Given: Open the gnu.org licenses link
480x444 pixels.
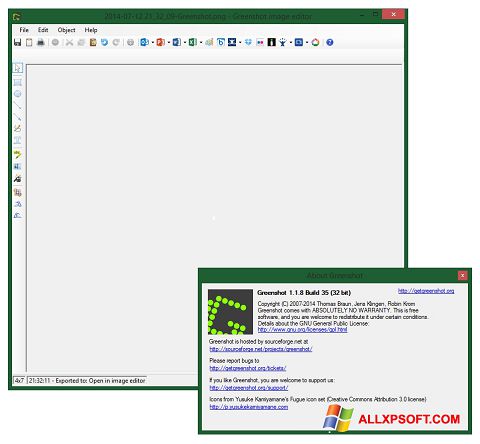Looking at the screenshot, I should 302,329.
